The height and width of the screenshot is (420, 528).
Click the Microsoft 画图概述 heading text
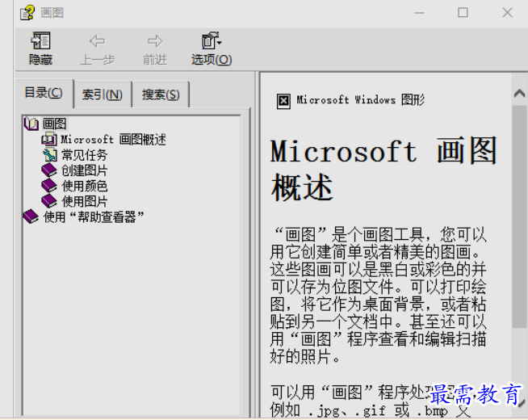[x=383, y=169]
